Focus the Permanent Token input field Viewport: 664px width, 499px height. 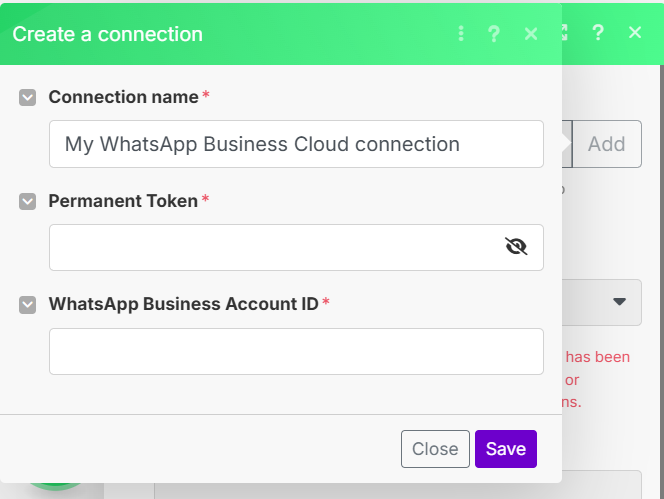pyautogui.click(x=296, y=247)
